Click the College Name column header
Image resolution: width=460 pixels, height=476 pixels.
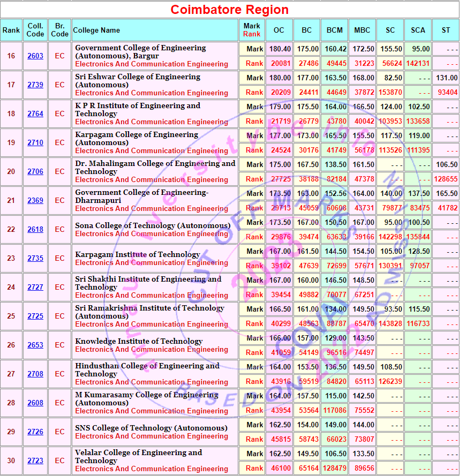pyautogui.click(x=96, y=31)
